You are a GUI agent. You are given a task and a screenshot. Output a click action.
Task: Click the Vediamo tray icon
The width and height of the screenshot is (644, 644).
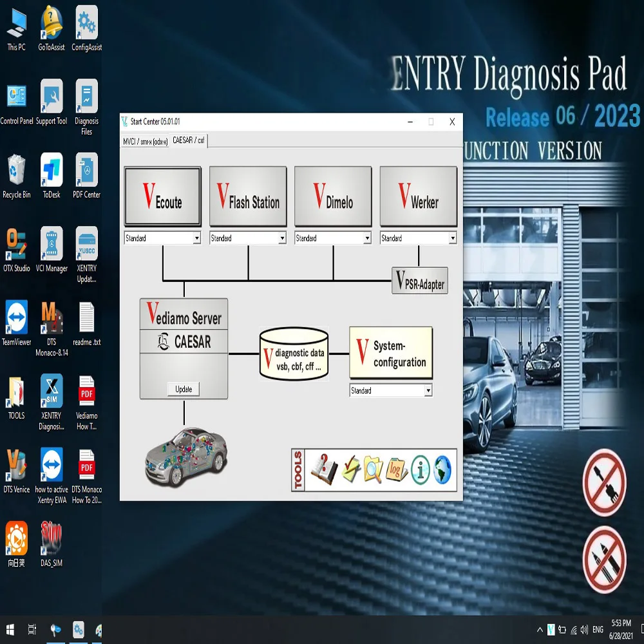coord(551,630)
